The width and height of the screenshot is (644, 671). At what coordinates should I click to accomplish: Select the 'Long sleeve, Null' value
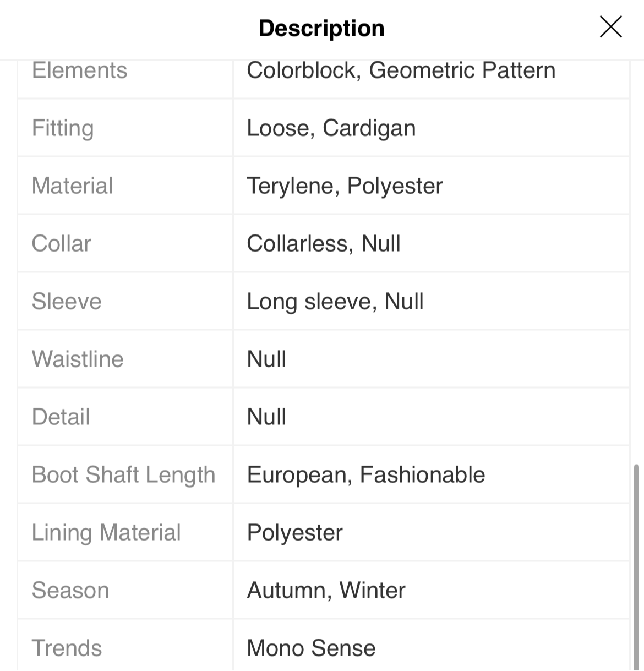(335, 302)
